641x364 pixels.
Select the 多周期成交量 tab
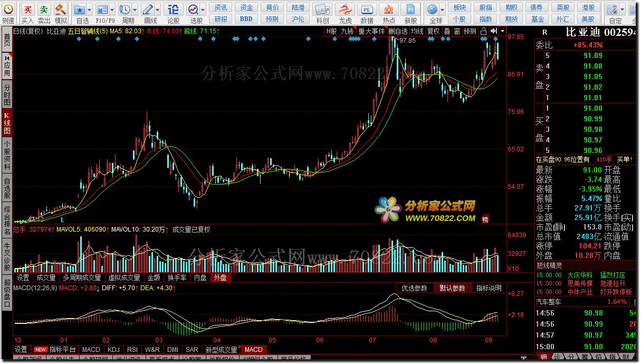[82, 277]
